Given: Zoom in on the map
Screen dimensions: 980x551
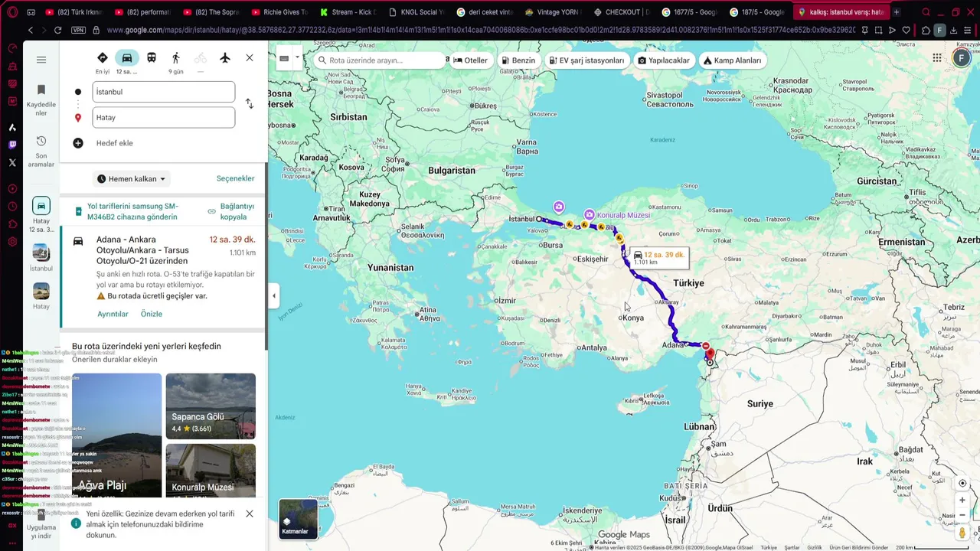Looking at the screenshot, I should [x=962, y=500].
